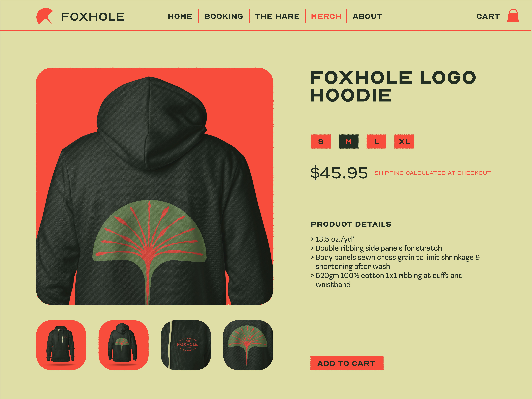This screenshot has height=399, width=532.
Task: Select size M option
Action: [x=349, y=142]
